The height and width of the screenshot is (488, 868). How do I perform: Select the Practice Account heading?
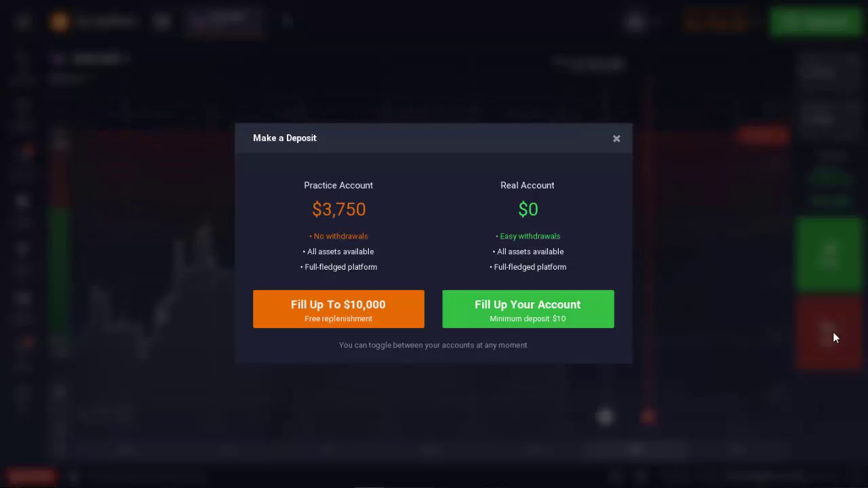tap(338, 185)
